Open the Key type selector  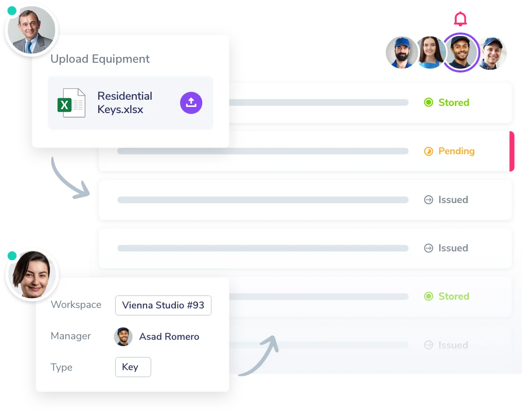tap(133, 367)
